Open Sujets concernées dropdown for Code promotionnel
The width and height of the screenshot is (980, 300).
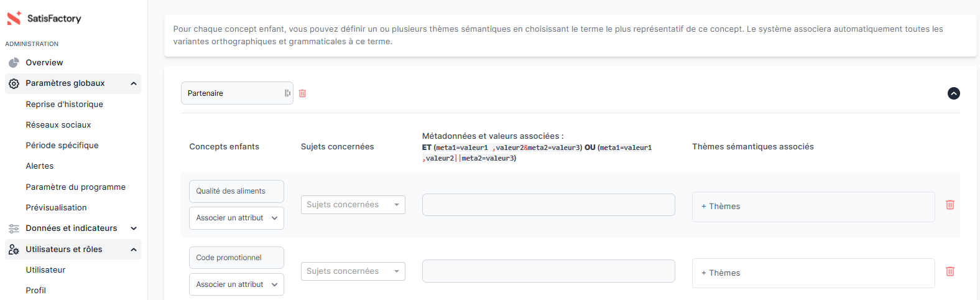tap(353, 271)
